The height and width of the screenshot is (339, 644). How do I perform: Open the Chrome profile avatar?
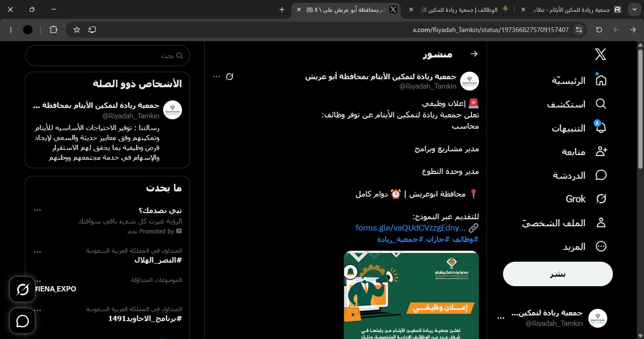pos(28,30)
